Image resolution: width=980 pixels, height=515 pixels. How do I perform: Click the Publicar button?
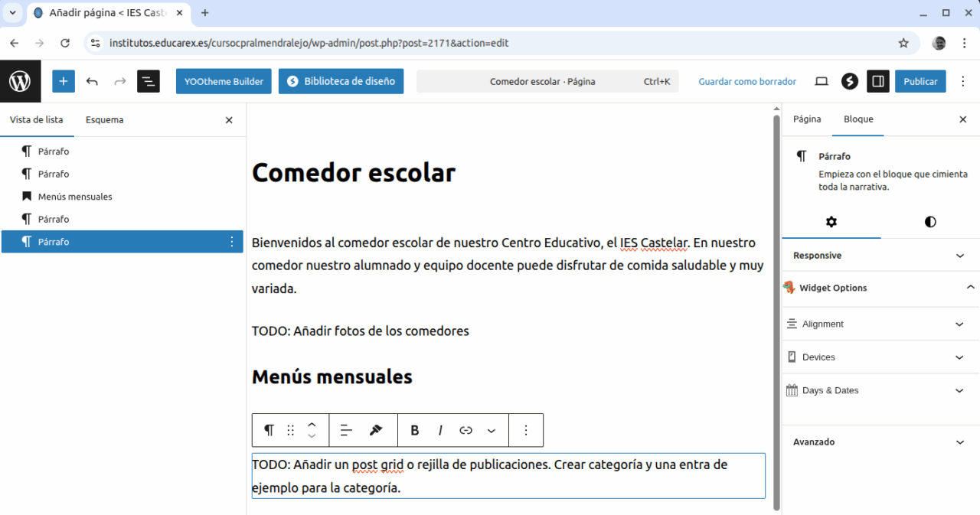920,81
